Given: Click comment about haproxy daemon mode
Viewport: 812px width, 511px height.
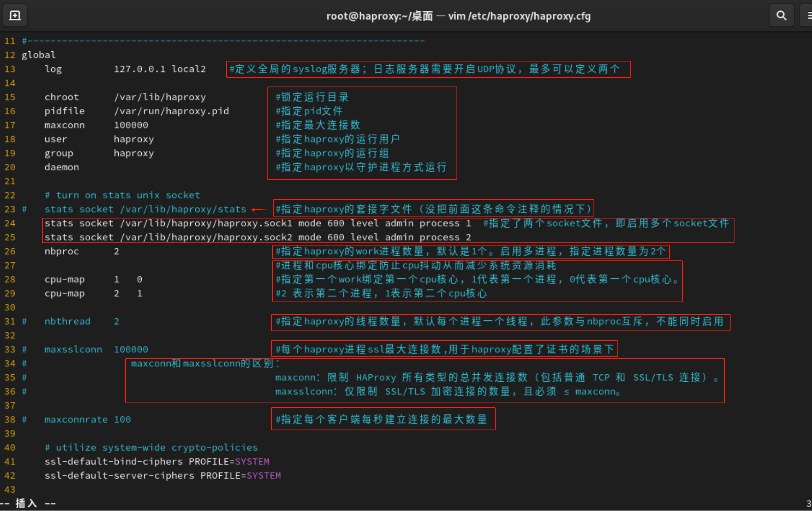Looking at the screenshot, I should (x=361, y=167).
